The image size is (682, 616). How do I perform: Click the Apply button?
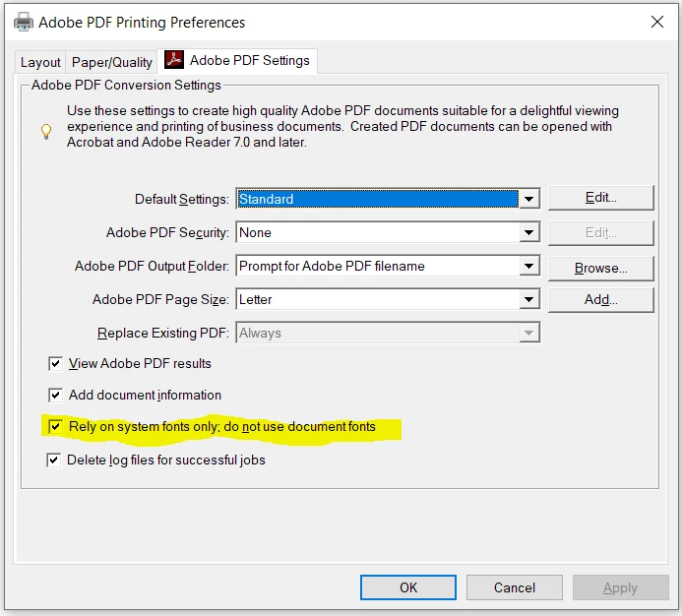[x=621, y=587]
